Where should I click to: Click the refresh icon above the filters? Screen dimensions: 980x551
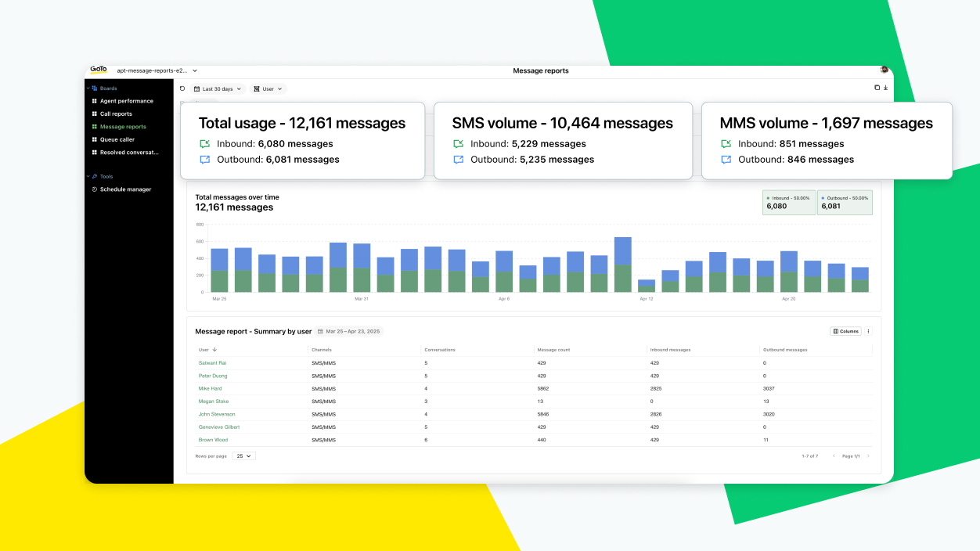[182, 88]
